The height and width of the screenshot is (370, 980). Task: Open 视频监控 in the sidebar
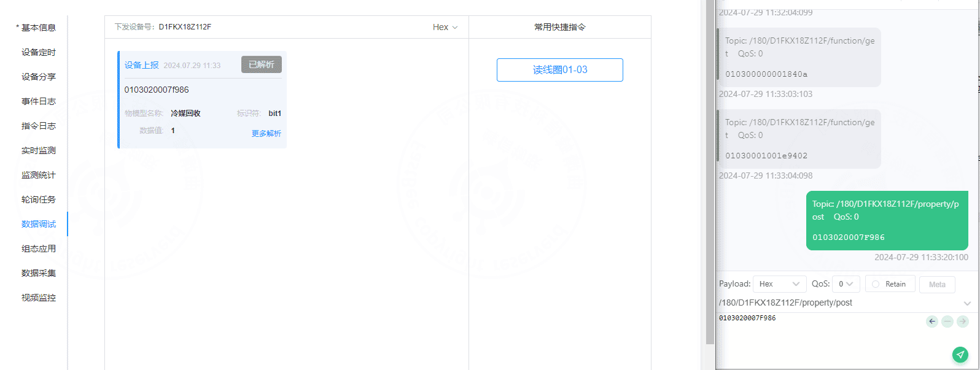click(x=39, y=298)
